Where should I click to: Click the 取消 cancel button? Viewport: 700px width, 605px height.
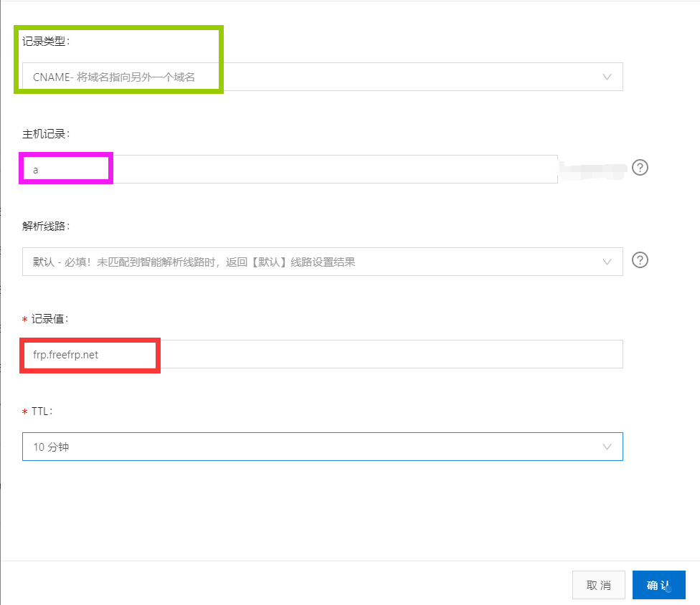click(599, 585)
